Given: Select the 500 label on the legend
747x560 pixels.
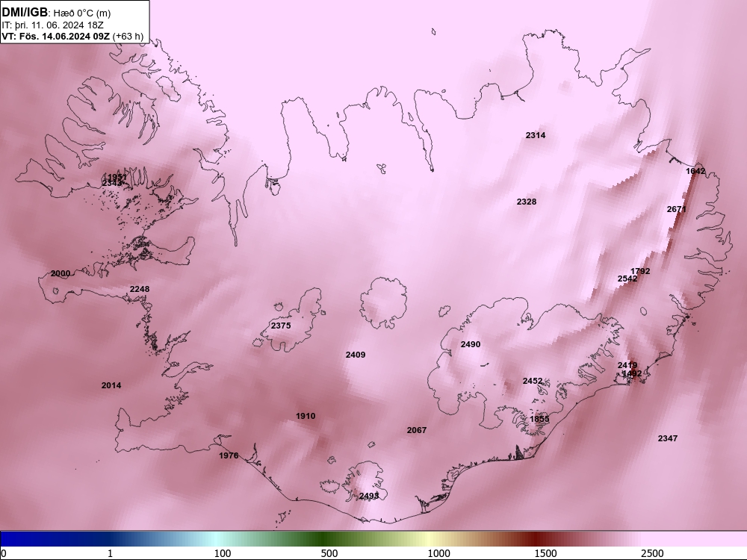Looking at the screenshot, I should click(329, 553).
